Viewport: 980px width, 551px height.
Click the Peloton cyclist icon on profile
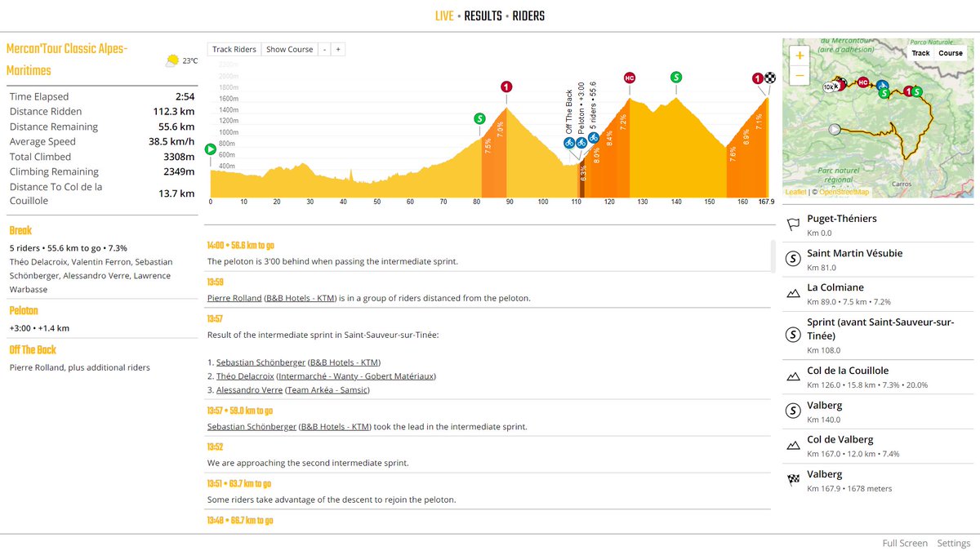tap(581, 143)
